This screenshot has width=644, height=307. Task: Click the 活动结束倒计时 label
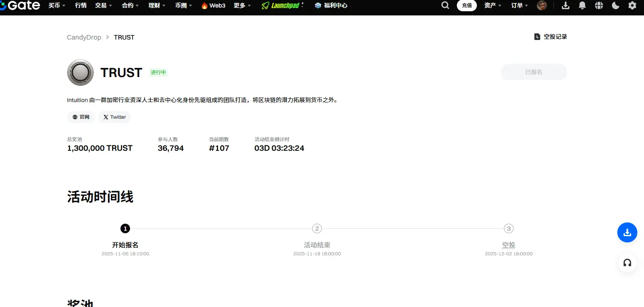pyautogui.click(x=272, y=140)
